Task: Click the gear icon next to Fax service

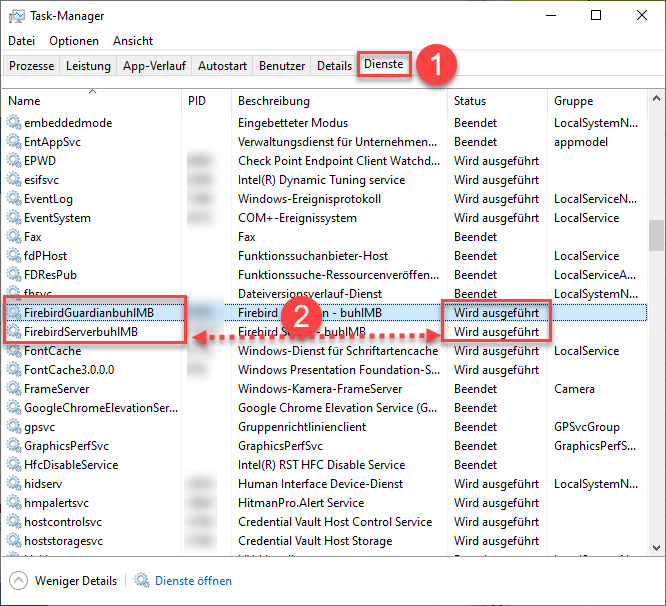Action: (x=14, y=237)
